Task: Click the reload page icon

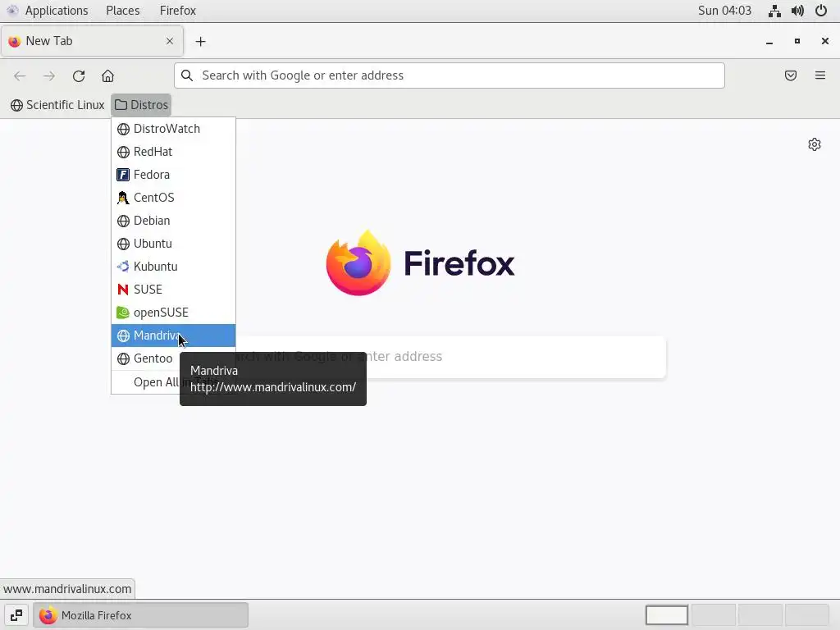Action: point(79,76)
